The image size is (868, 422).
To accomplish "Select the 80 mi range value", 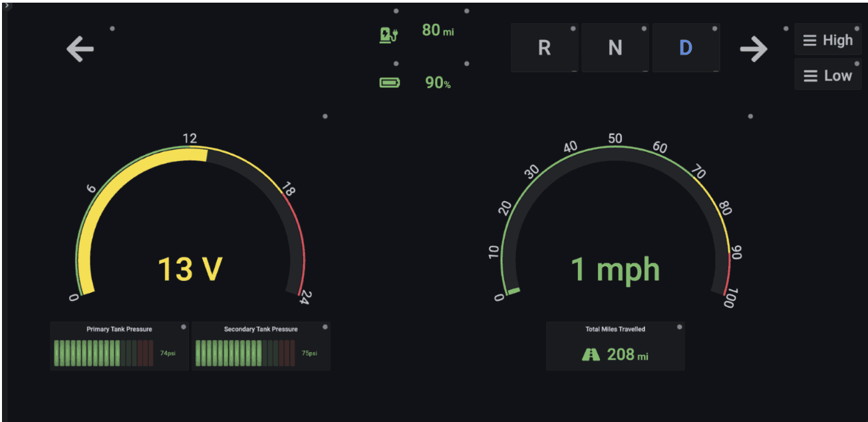I will pos(438,30).
